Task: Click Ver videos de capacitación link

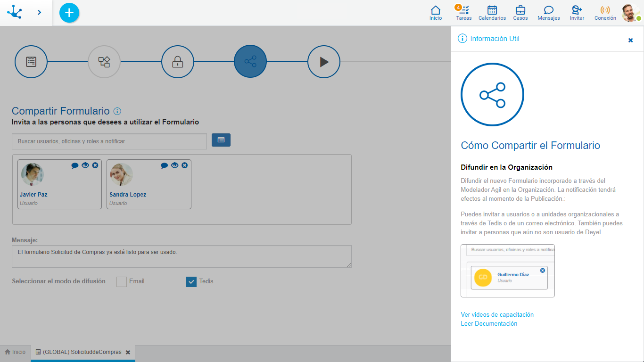Action: [497, 314]
